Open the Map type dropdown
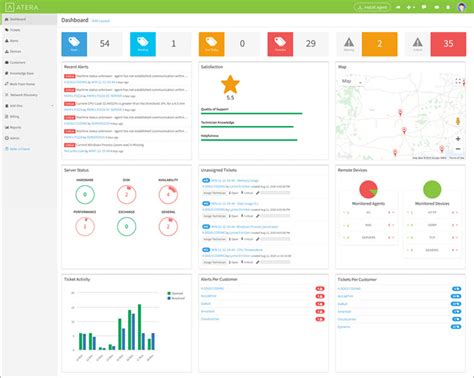474x378 pixels. coord(352,81)
